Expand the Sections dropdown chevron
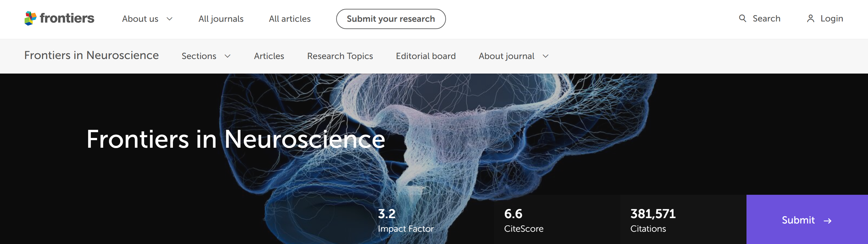Viewport: 868px width, 244px height. 228,56
